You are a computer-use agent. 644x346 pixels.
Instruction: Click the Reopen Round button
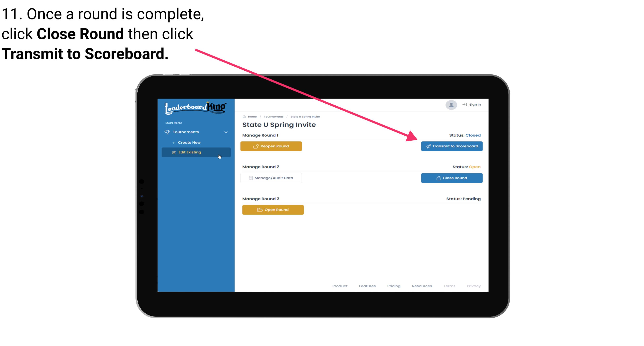272,146
